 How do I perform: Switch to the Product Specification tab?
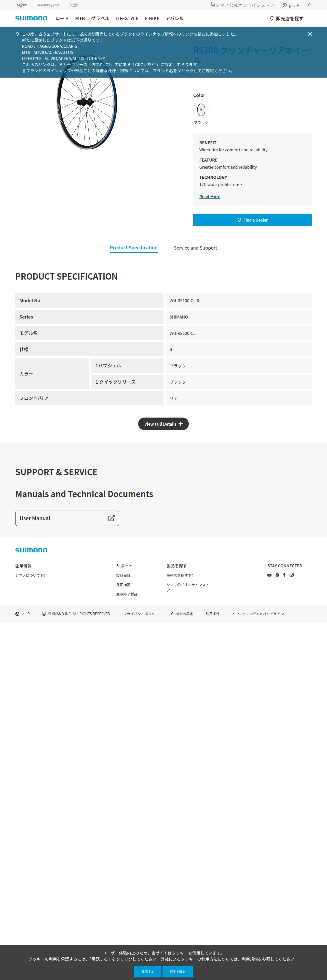click(134, 248)
